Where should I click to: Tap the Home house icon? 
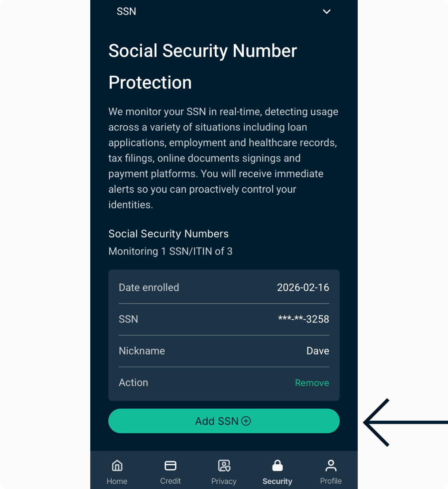point(117,465)
